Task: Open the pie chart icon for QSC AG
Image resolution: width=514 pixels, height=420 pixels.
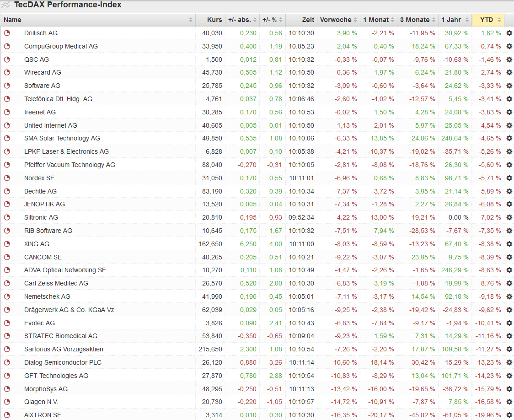Action: point(7,59)
